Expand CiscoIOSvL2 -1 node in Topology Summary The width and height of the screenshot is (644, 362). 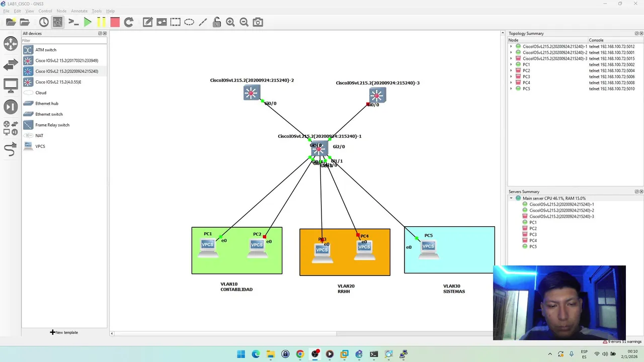click(511, 46)
